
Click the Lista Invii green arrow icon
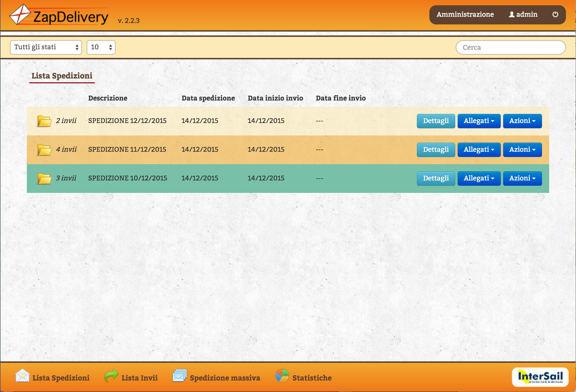111,375
